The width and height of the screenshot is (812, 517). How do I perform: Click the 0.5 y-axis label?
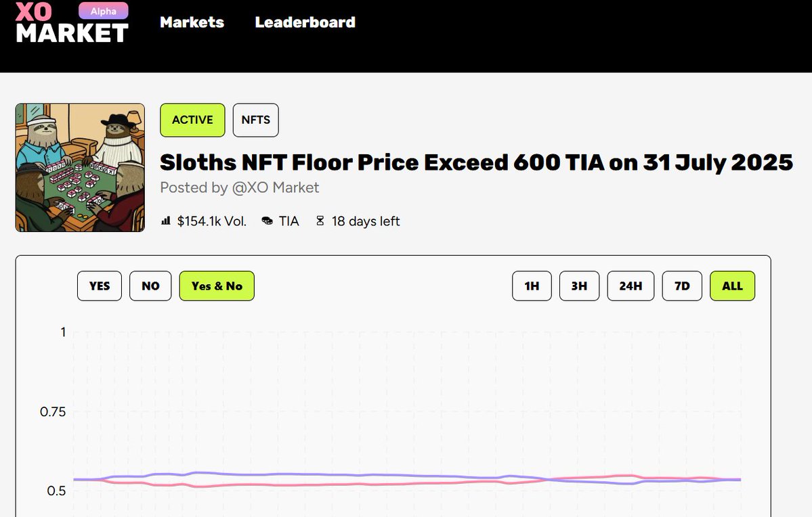point(56,491)
